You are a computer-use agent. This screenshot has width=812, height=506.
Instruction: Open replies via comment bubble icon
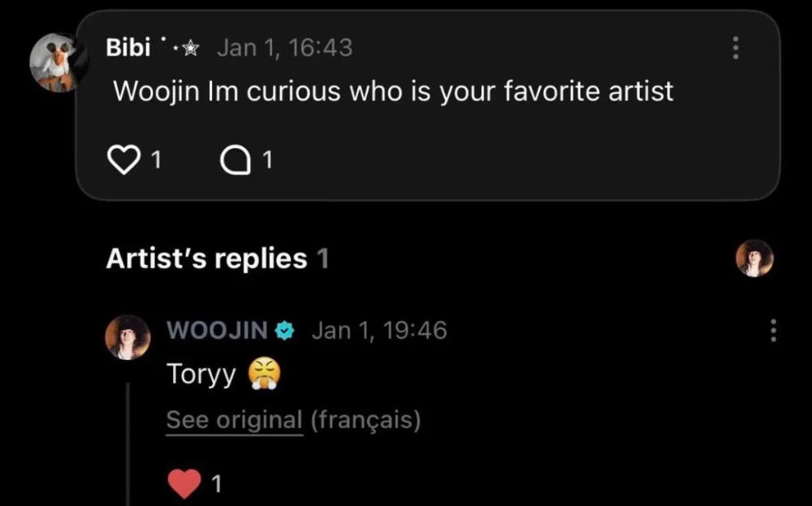click(235, 161)
